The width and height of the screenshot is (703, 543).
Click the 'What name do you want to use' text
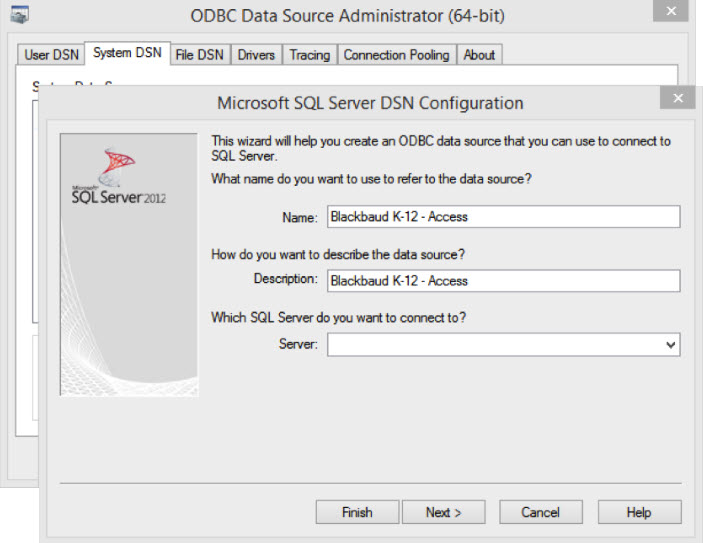[x=371, y=179]
